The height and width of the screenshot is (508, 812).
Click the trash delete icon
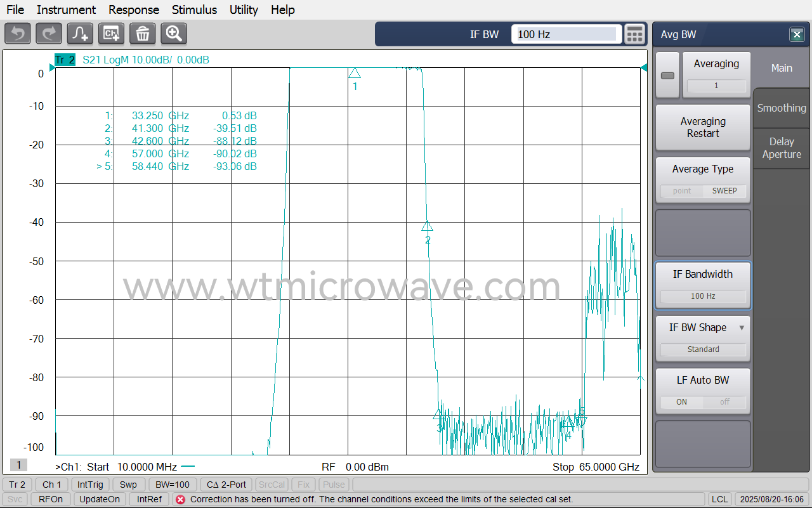tap(143, 34)
